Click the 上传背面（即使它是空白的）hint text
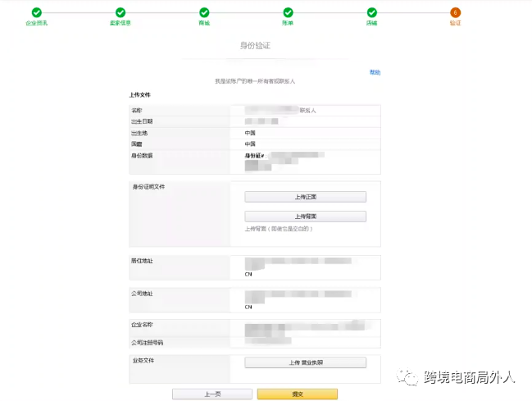The image size is (532, 401). tap(279, 229)
